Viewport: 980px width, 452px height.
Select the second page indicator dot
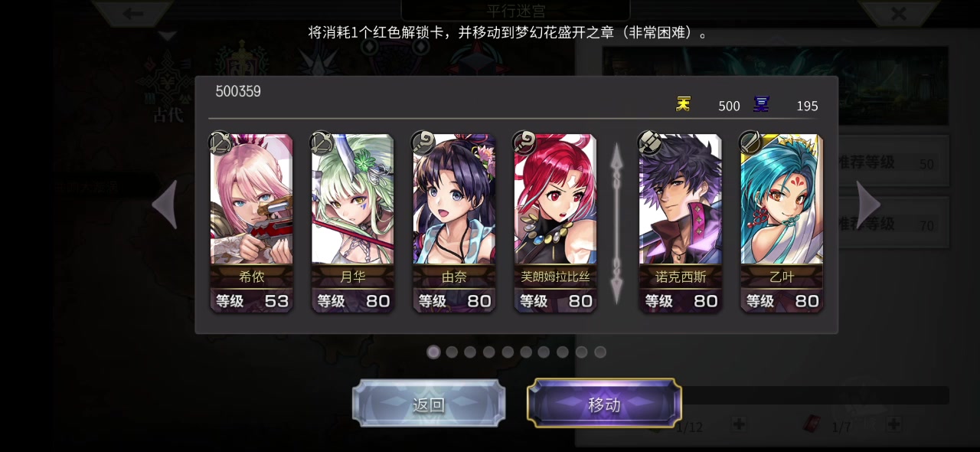tap(452, 352)
